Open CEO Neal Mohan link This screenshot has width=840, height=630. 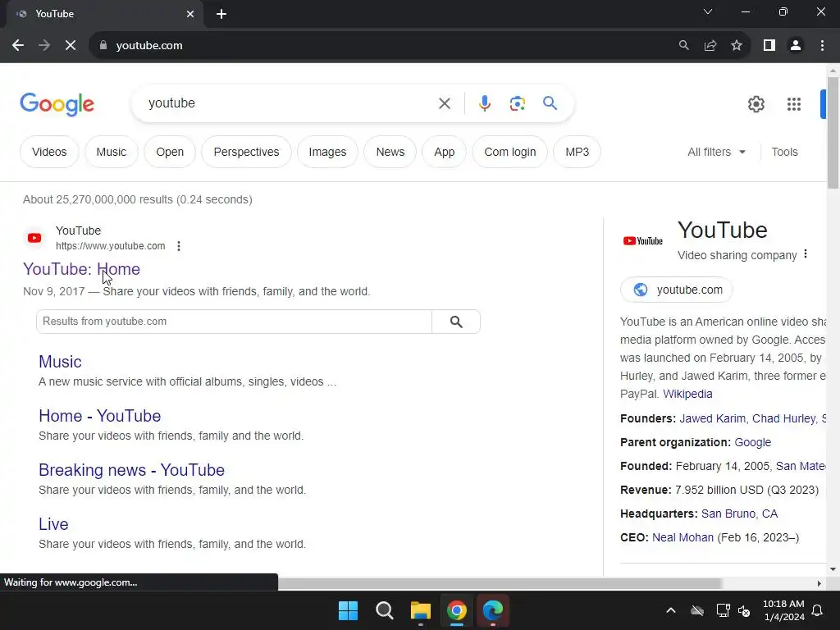pos(682,537)
